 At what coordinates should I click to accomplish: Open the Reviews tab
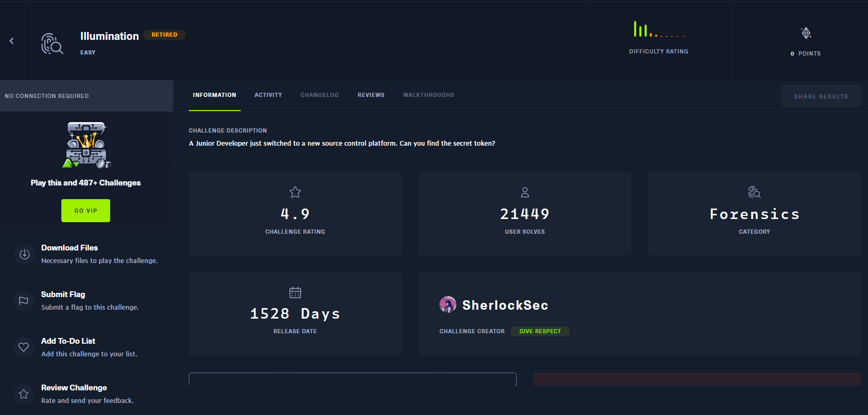point(371,95)
